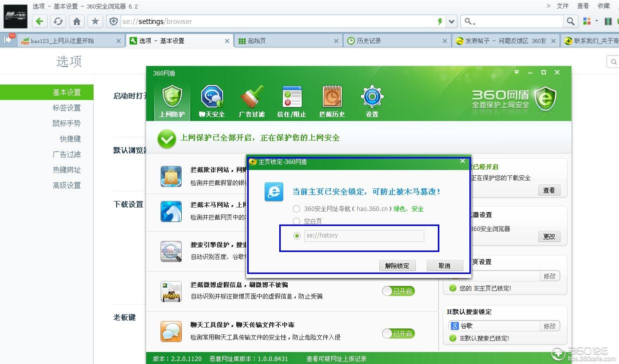The width and height of the screenshot is (619, 364).
Task: Click the 拦截木马网站 horse icon
Action: coord(171,211)
